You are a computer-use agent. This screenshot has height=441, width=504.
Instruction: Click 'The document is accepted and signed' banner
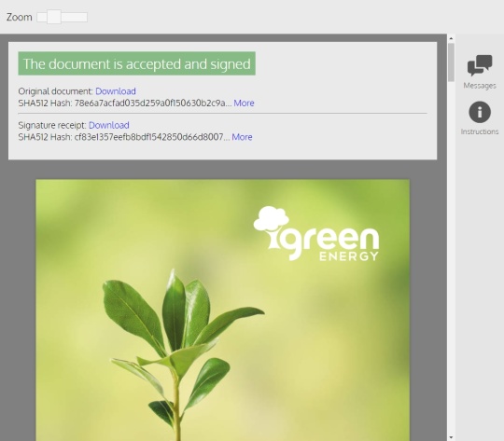136,63
